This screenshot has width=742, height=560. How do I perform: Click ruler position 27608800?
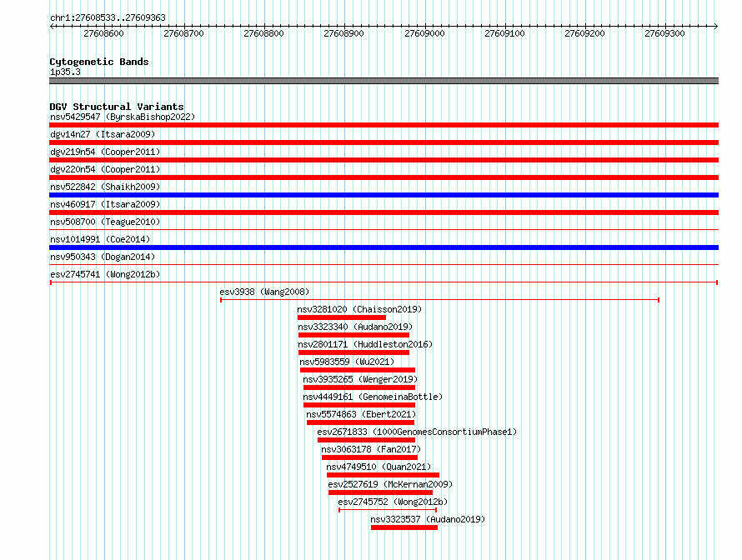pos(263,33)
